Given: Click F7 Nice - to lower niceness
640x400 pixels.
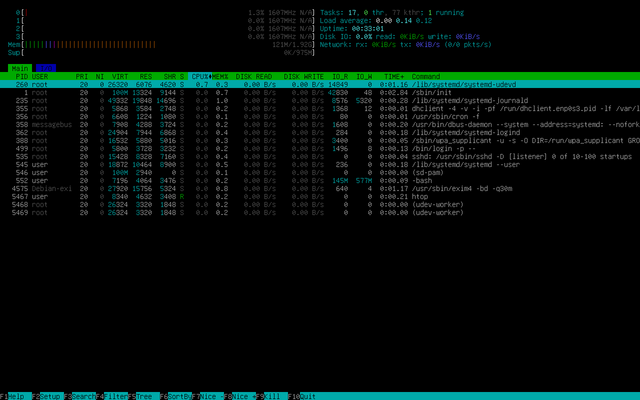Looking at the screenshot, I should 208,396.
